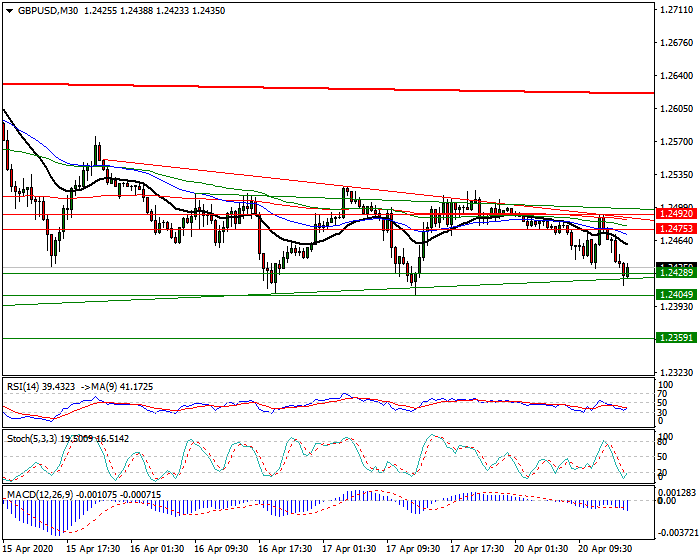
Task: Select the thick red moving average line
Action: tap(328, 88)
